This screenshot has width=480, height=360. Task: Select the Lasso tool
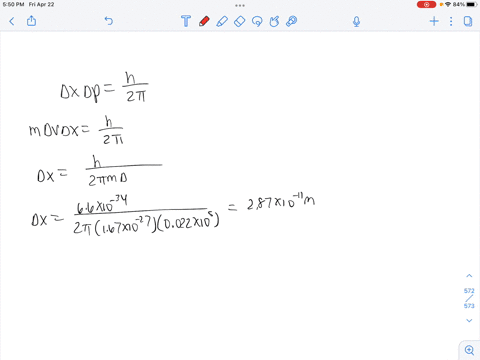point(257,21)
